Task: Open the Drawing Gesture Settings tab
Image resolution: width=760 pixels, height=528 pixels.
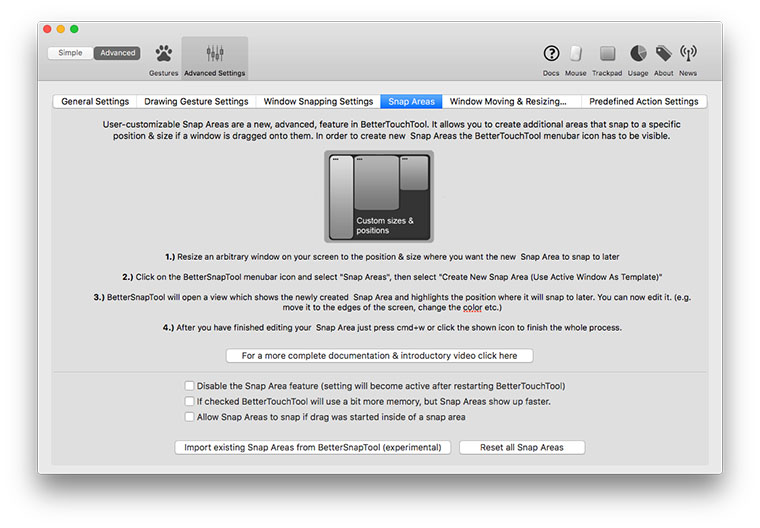Action: point(196,101)
